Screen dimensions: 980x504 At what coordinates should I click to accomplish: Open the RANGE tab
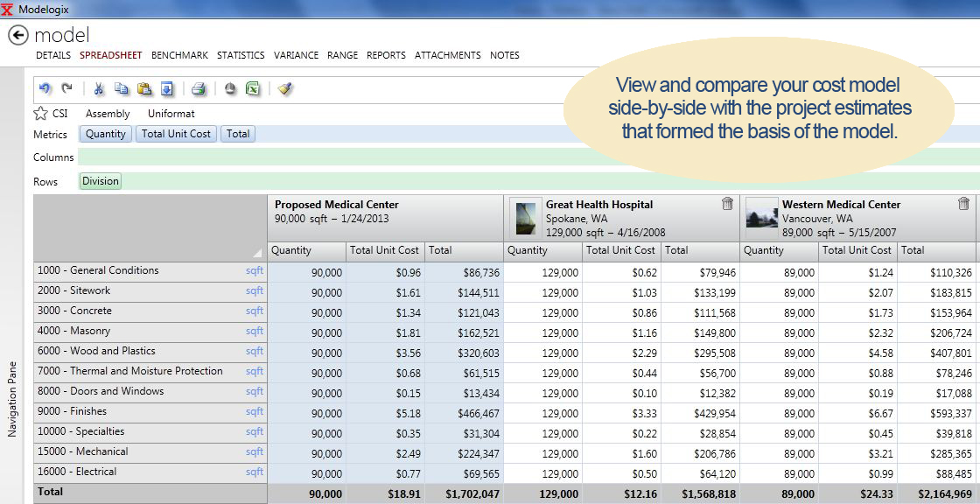(x=342, y=55)
